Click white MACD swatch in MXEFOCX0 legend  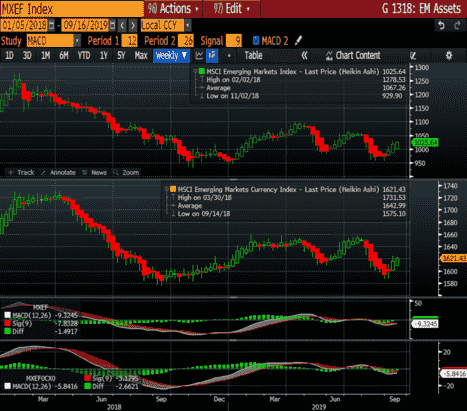click(7, 386)
